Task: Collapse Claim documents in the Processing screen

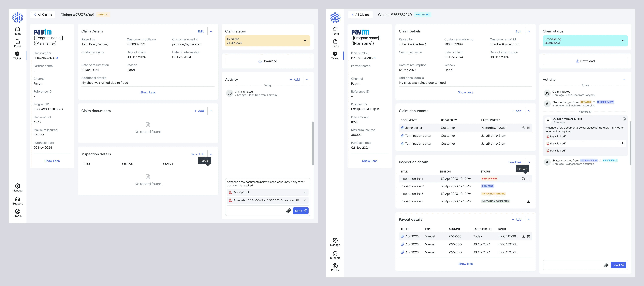Action: point(529,111)
